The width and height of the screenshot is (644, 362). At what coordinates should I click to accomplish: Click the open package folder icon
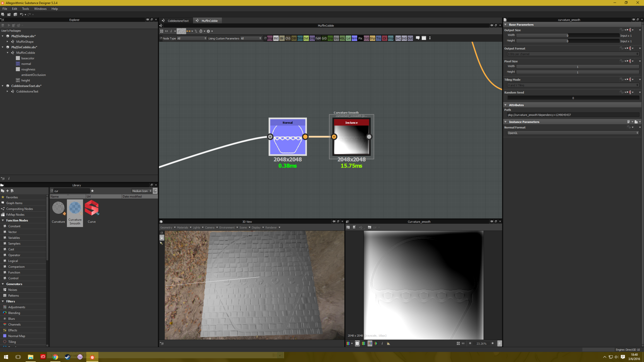(x=9, y=14)
